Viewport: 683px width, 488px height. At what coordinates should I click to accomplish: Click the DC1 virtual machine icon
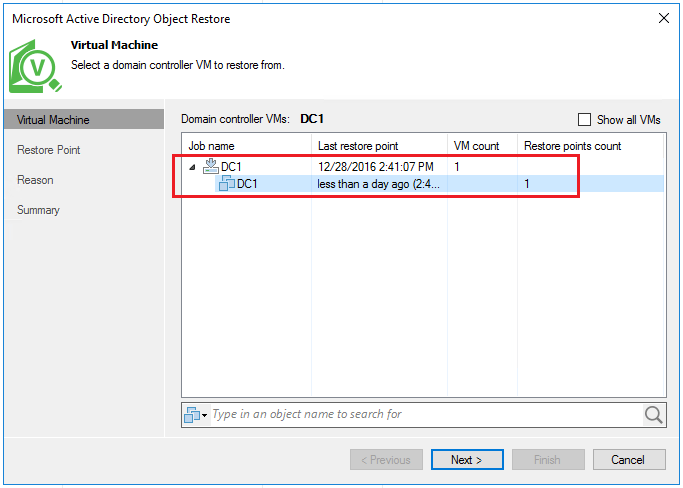[x=227, y=184]
